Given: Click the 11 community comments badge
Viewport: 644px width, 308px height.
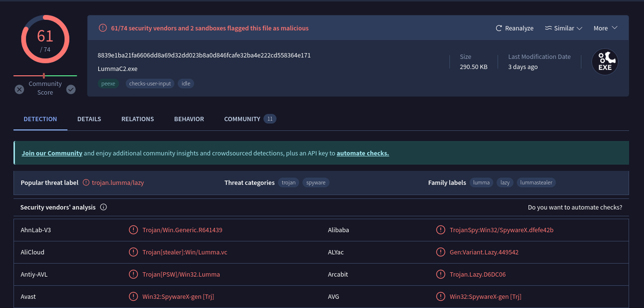Looking at the screenshot, I should click(x=270, y=119).
